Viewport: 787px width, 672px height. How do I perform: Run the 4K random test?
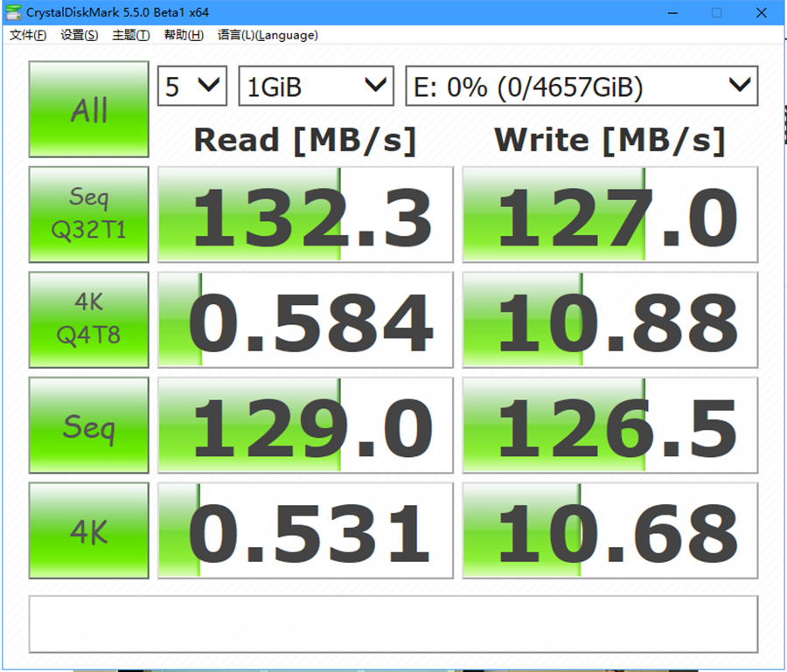[x=88, y=530]
